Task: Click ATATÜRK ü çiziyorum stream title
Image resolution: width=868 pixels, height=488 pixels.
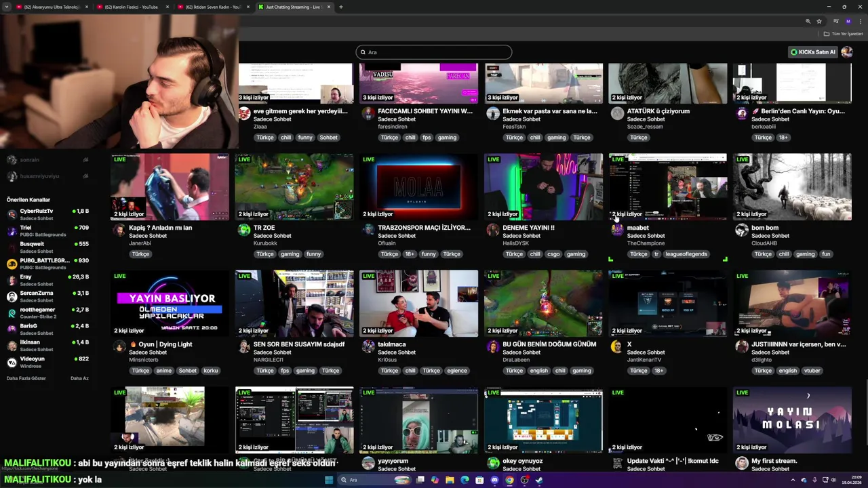Action: tap(658, 111)
